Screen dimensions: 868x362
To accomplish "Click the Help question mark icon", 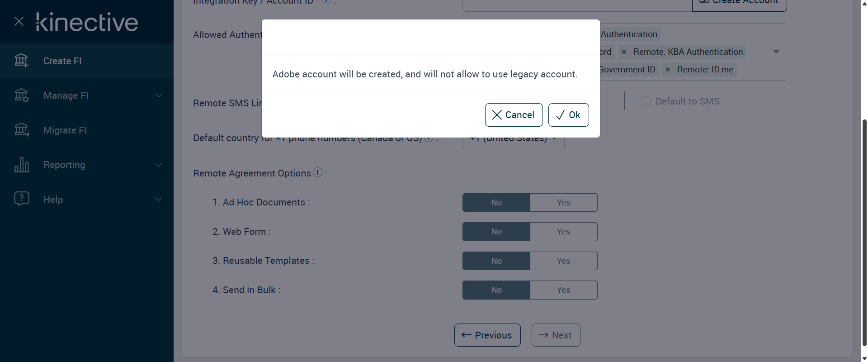I will (x=21, y=199).
